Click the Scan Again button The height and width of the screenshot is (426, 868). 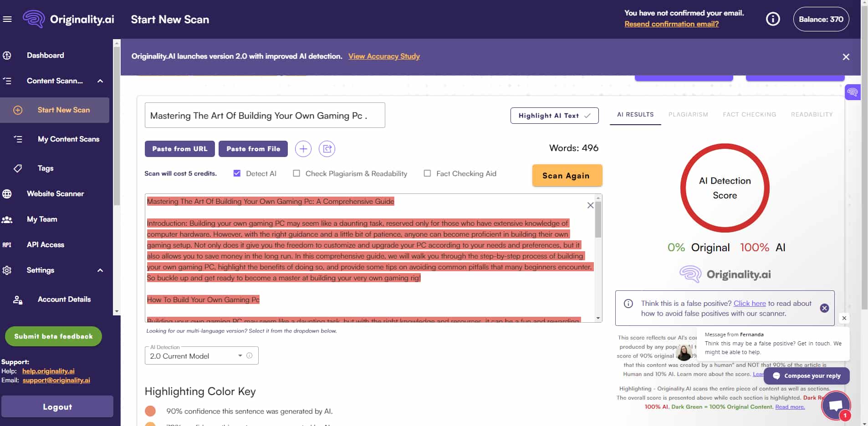[567, 175]
